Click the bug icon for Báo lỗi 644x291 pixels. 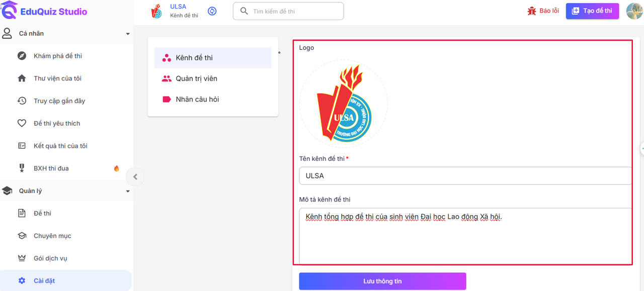pos(532,11)
